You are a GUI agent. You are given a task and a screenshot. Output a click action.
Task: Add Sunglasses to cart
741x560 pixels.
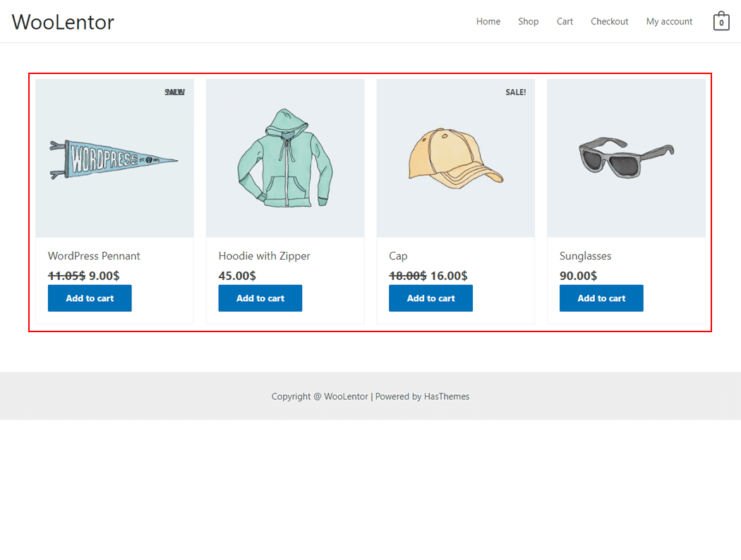coord(601,298)
